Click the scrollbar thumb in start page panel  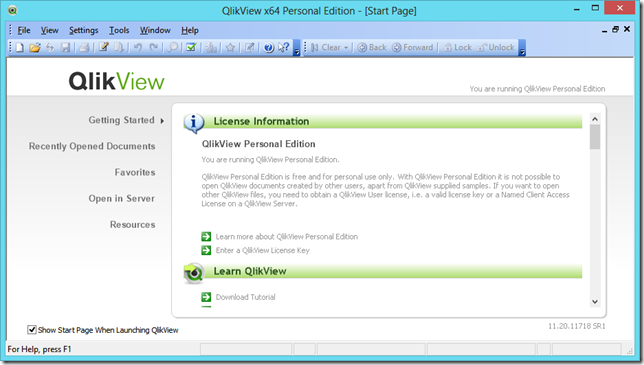pos(595,137)
